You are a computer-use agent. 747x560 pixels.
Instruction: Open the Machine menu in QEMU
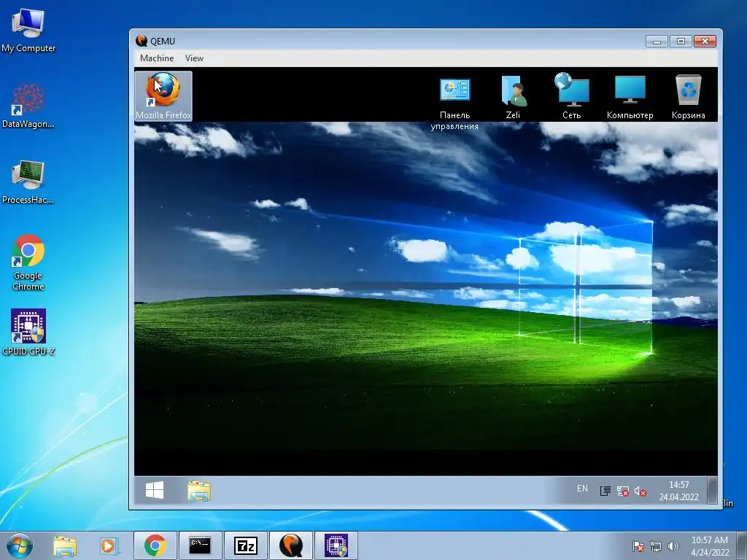157,58
